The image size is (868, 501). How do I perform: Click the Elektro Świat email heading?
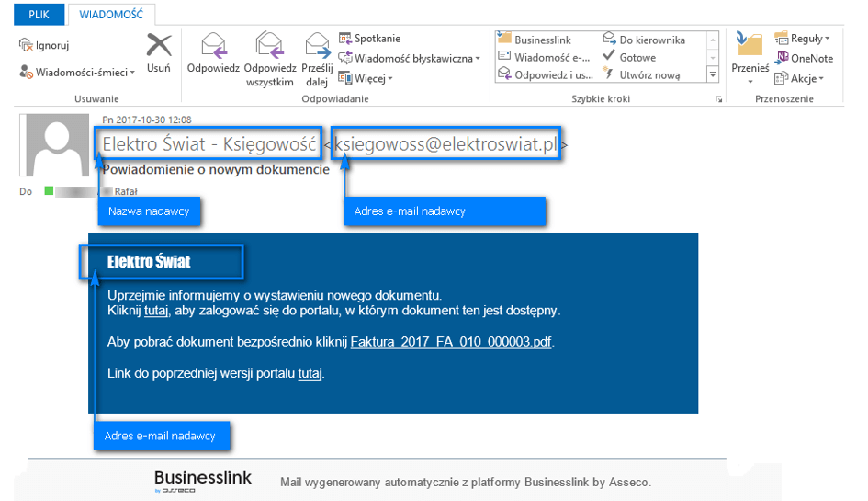click(x=149, y=262)
